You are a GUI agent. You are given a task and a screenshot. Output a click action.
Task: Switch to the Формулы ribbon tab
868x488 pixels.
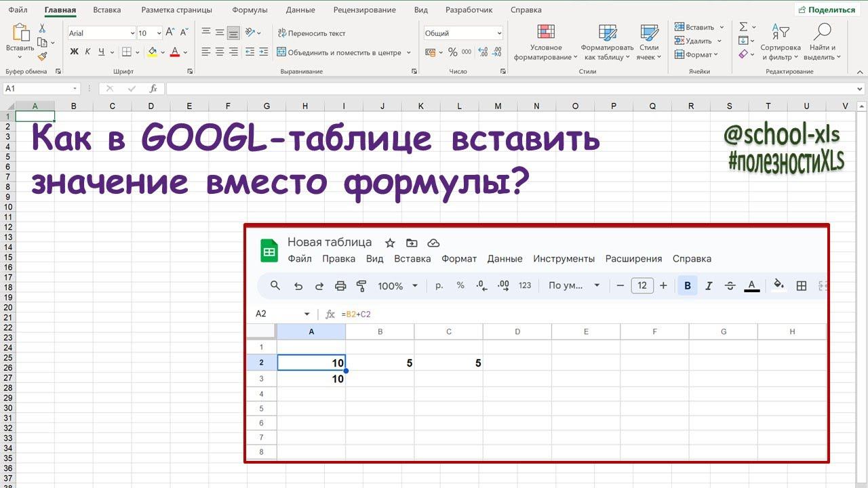[x=250, y=10]
